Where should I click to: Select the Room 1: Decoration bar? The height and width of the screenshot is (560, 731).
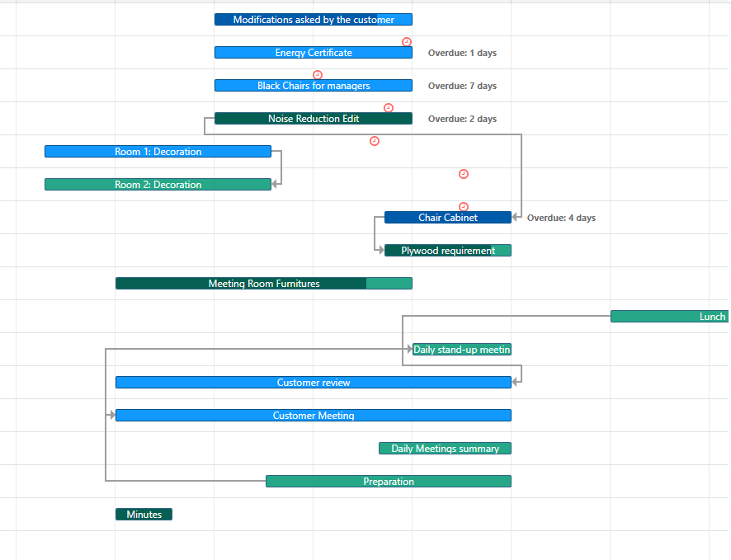point(158,151)
